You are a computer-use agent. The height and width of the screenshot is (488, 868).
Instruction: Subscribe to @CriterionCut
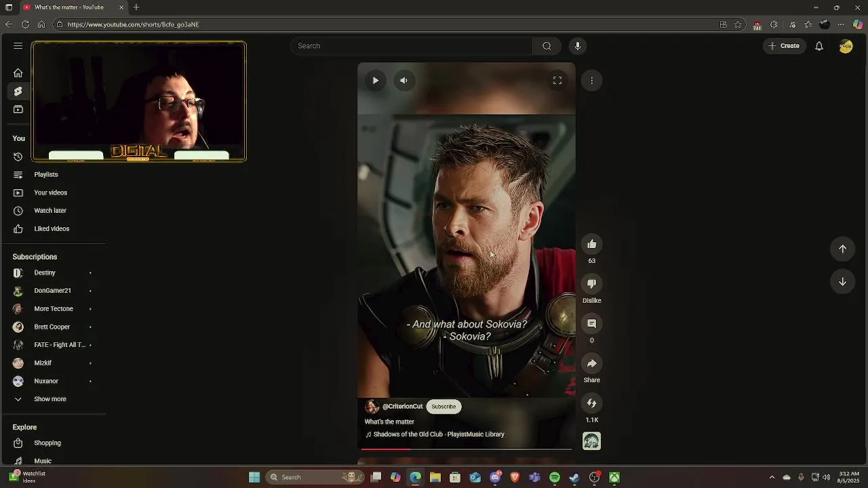443,407
